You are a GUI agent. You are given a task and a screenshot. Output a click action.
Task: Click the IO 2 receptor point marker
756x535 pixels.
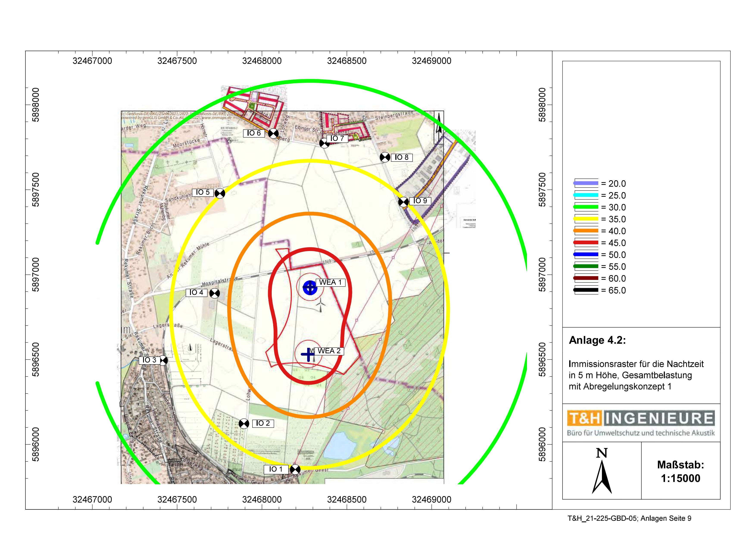click(x=244, y=423)
